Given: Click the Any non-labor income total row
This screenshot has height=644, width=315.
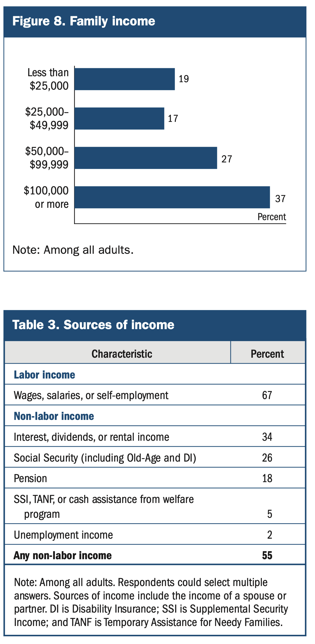Looking at the screenshot, I should 63,556.
